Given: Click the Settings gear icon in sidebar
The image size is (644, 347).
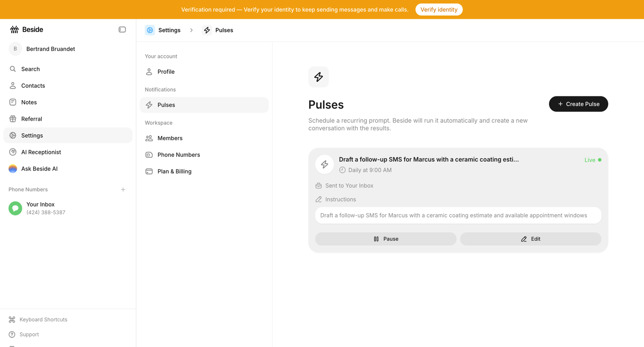Looking at the screenshot, I should [13, 136].
